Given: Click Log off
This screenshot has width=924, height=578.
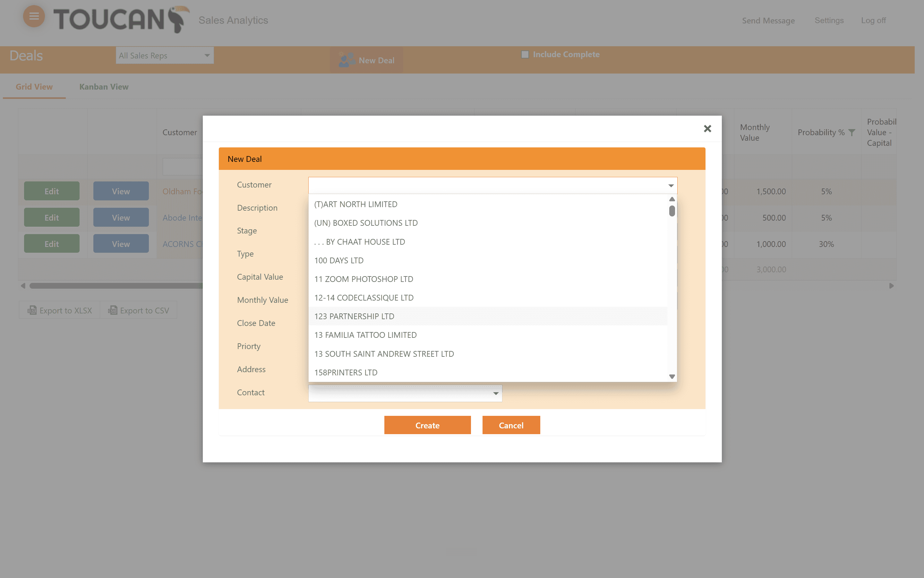Looking at the screenshot, I should [873, 20].
